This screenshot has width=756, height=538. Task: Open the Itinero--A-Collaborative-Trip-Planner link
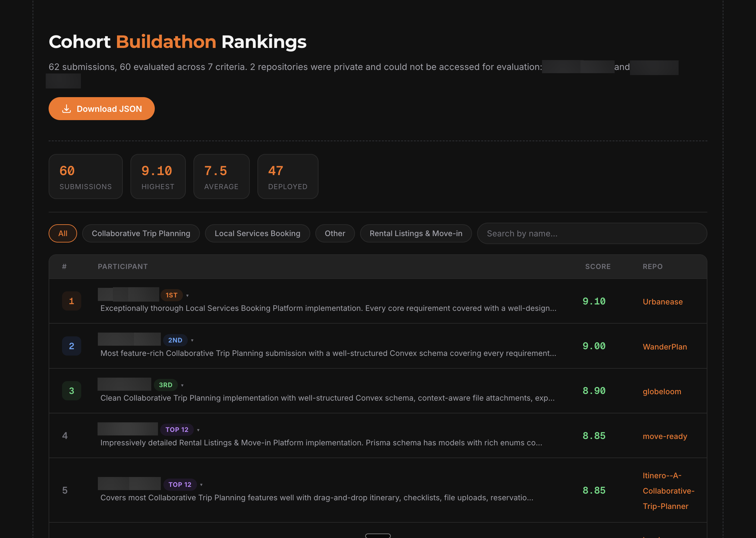tap(668, 491)
